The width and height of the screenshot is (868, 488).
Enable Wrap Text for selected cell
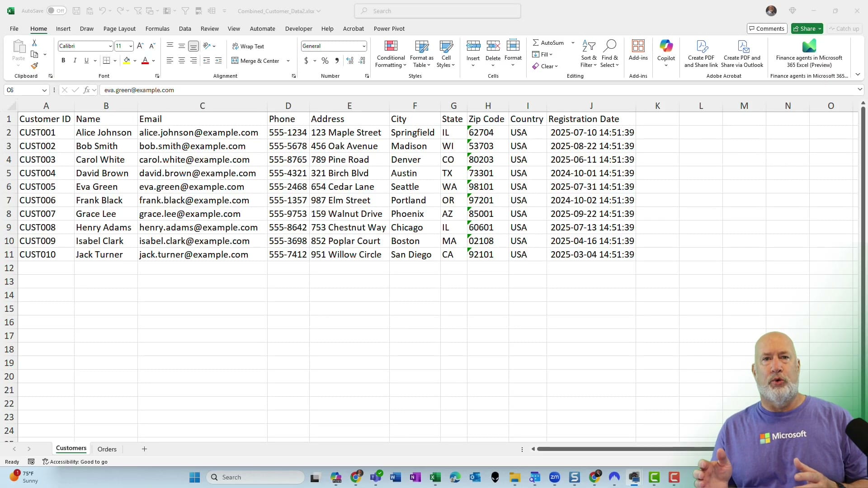click(249, 46)
